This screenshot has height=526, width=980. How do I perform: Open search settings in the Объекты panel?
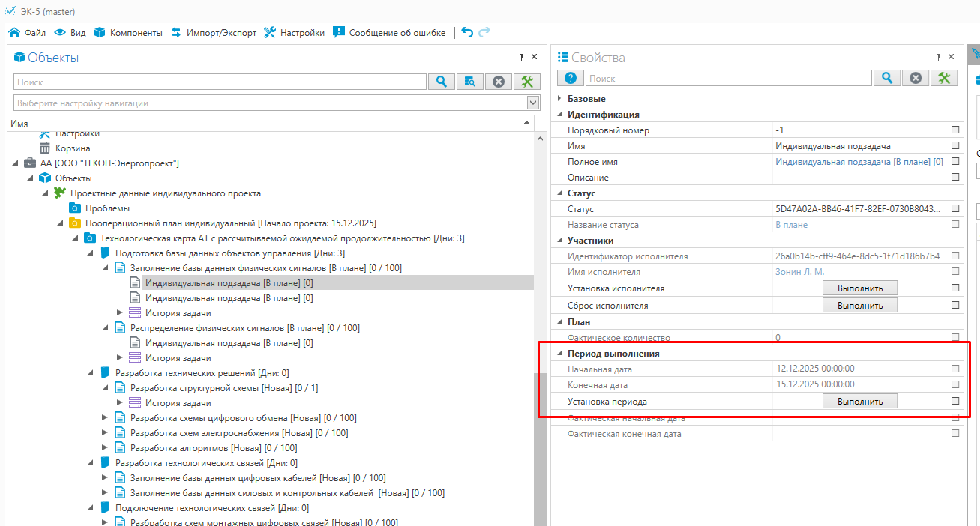(527, 82)
